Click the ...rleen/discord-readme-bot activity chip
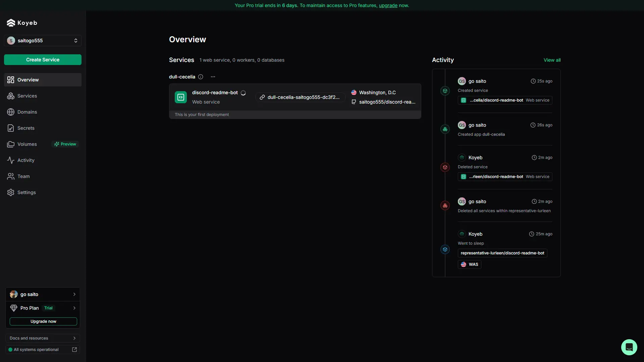Viewport: 644px width, 362px height. (x=505, y=177)
